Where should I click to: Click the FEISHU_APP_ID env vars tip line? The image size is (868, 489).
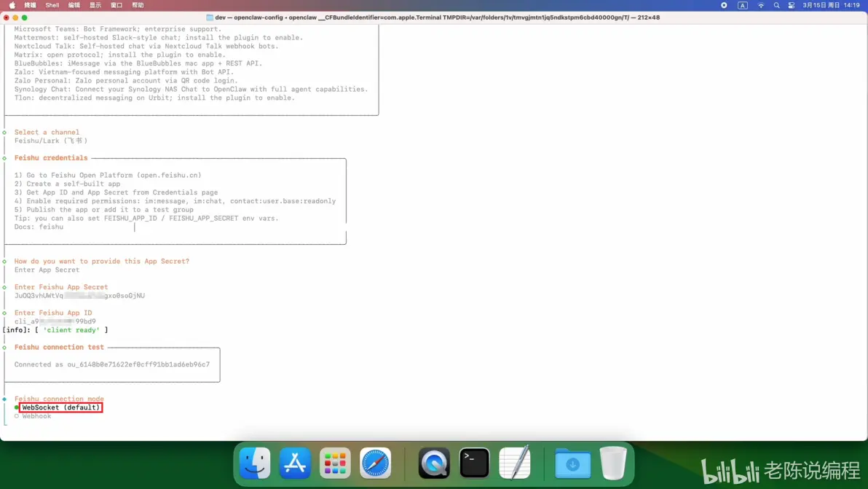click(146, 218)
